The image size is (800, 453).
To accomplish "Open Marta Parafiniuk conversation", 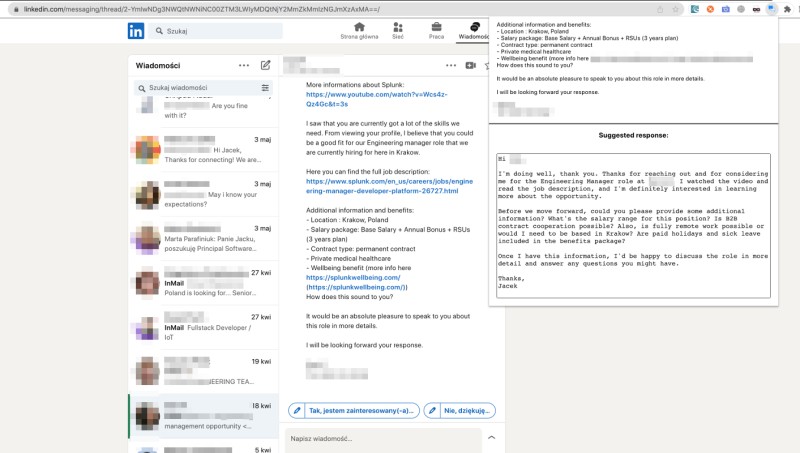I will 204,238.
